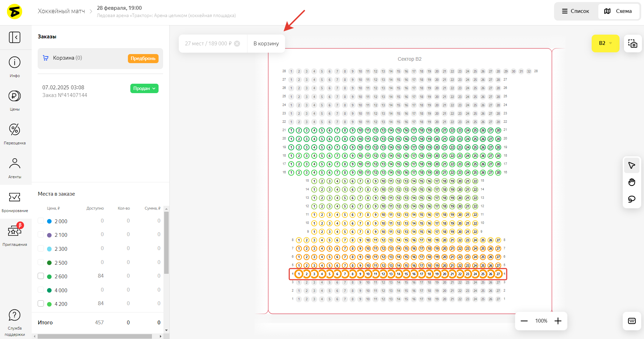Click the Предбронь button

point(143,59)
